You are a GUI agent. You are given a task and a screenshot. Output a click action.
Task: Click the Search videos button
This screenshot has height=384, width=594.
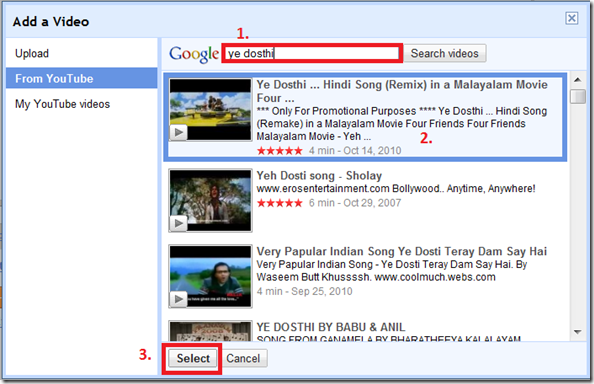click(445, 53)
